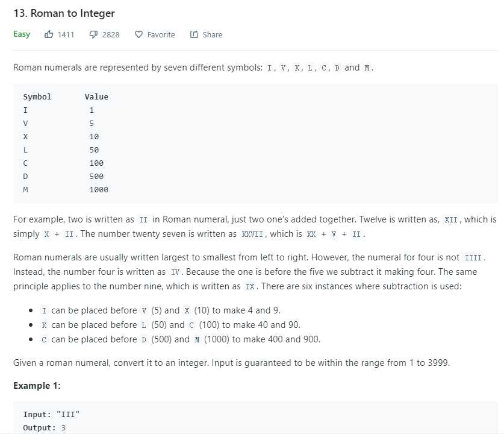Click the thumbs down dislike icon
Image resolution: width=504 pixels, height=434 pixels.
pos(93,34)
